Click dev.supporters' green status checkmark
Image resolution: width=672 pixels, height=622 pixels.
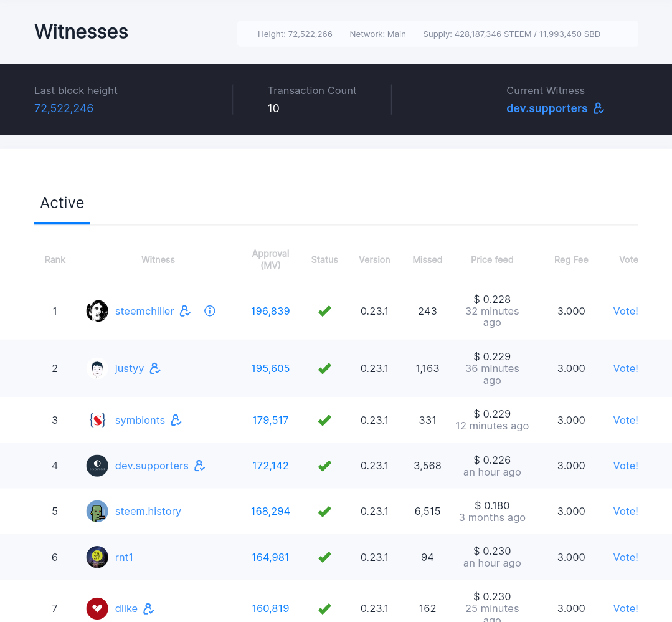(x=324, y=466)
